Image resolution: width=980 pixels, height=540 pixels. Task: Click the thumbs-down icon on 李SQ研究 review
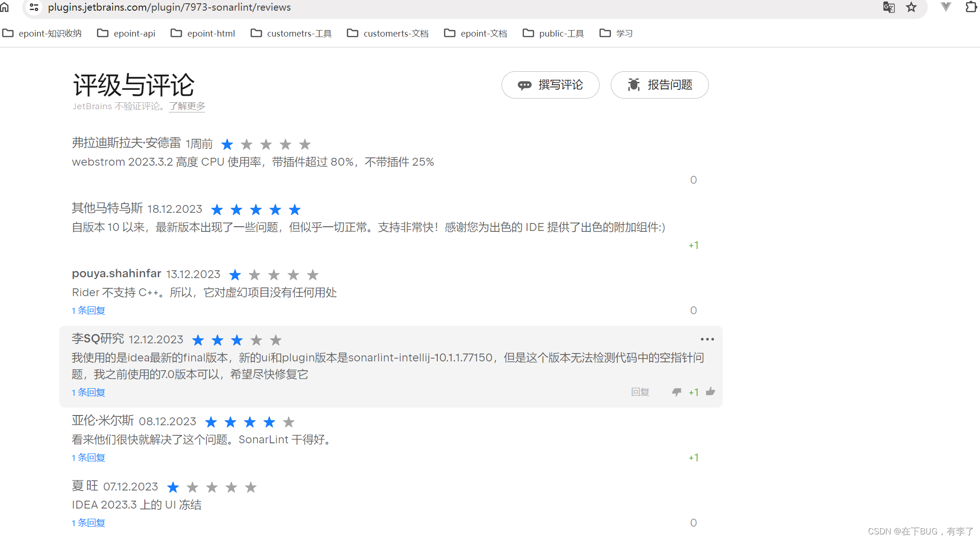coord(676,392)
